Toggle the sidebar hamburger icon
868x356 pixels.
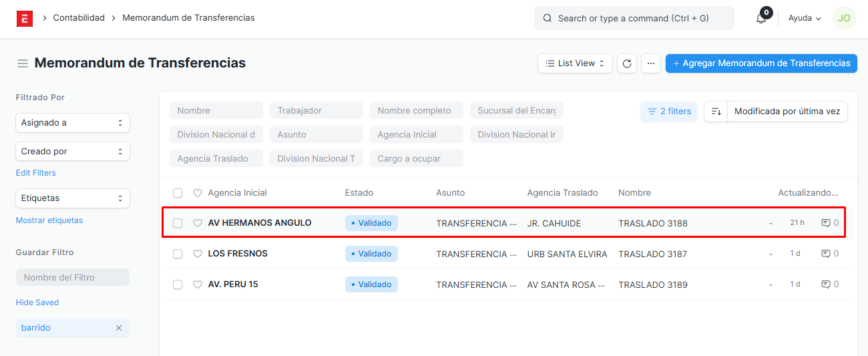pyautogui.click(x=23, y=63)
